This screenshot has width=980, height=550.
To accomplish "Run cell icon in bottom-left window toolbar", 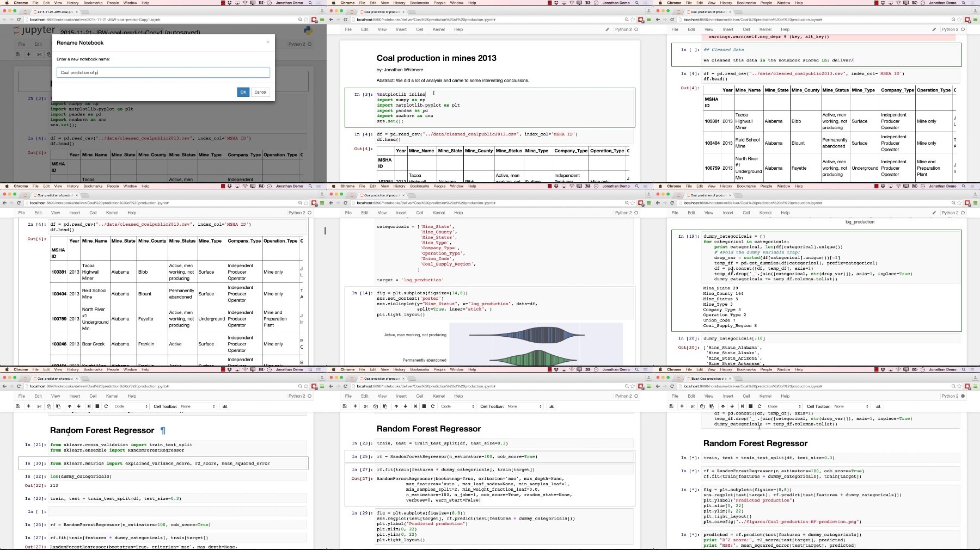I will 89,406.
